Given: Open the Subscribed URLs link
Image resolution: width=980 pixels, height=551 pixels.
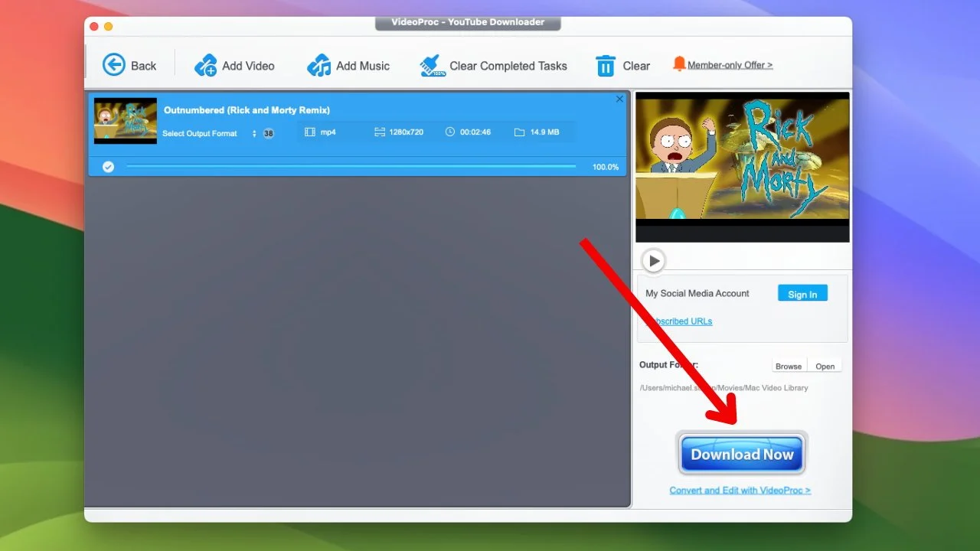Looking at the screenshot, I should coord(680,321).
